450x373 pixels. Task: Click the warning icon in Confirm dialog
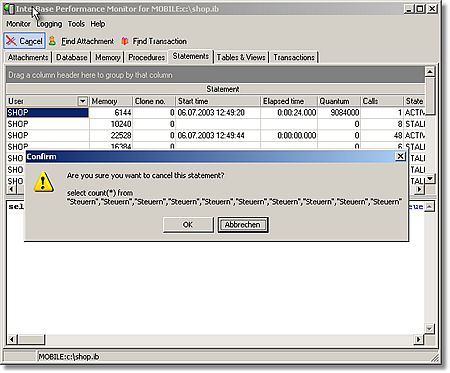pyautogui.click(x=43, y=182)
